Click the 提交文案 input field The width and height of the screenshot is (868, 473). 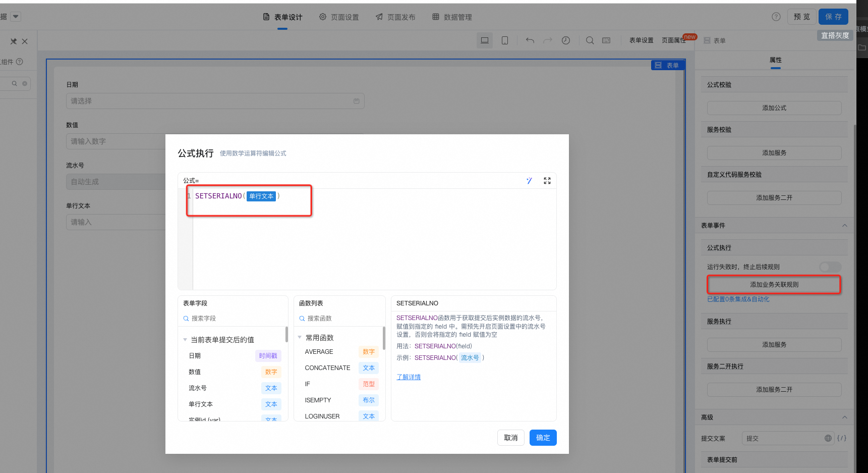[787, 438]
